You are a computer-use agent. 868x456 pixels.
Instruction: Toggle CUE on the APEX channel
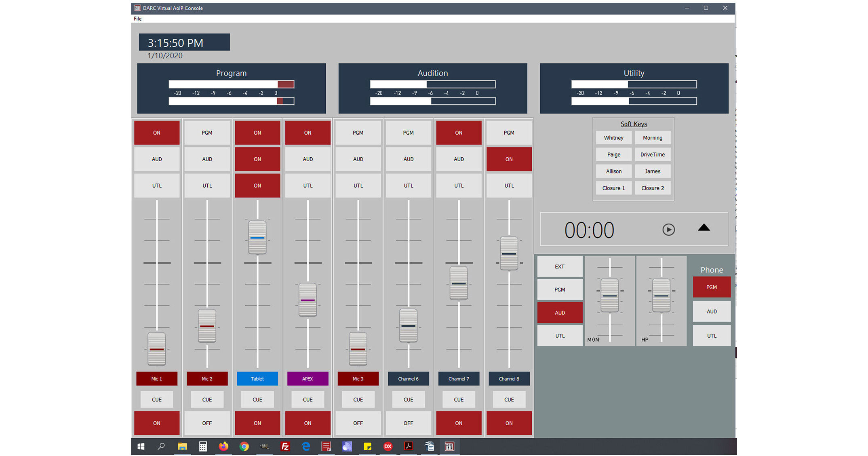(x=308, y=399)
